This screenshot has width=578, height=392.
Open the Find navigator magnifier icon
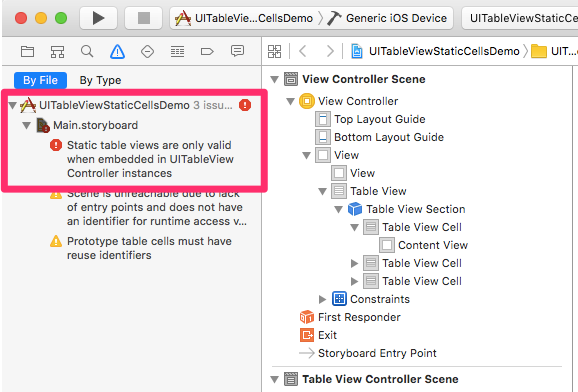87,51
